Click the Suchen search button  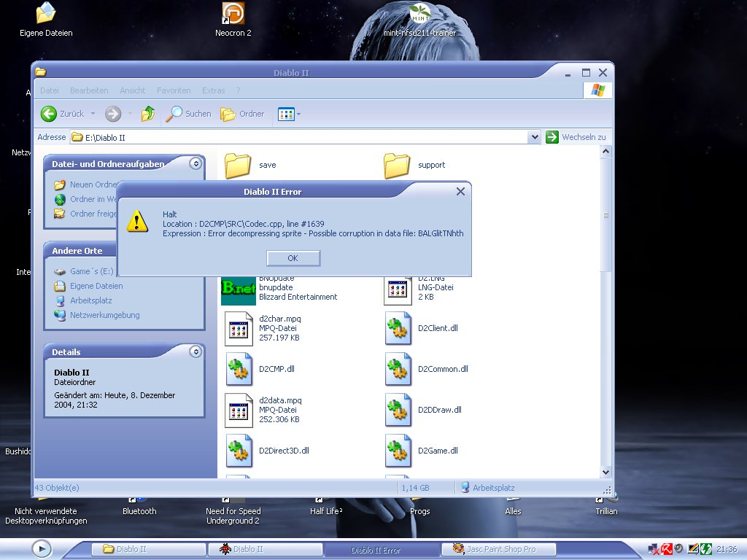click(189, 114)
